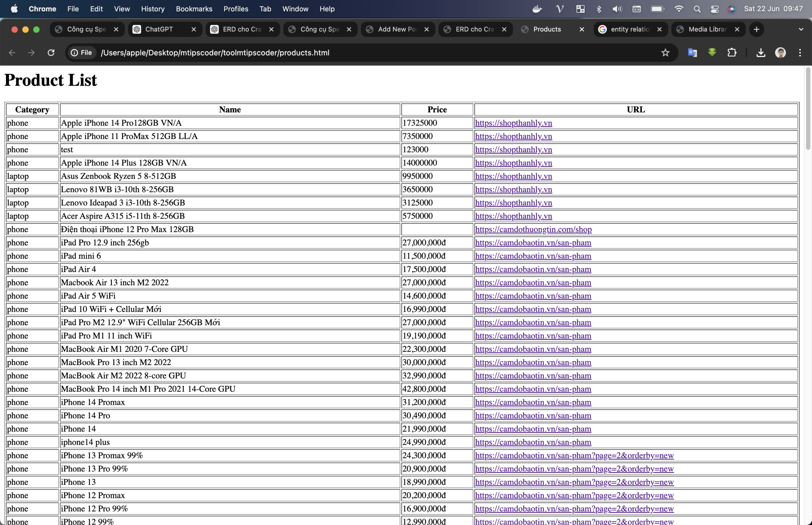This screenshot has height=525, width=812.
Task: Click the Siri icon in menu bar
Action: (x=731, y=9)
